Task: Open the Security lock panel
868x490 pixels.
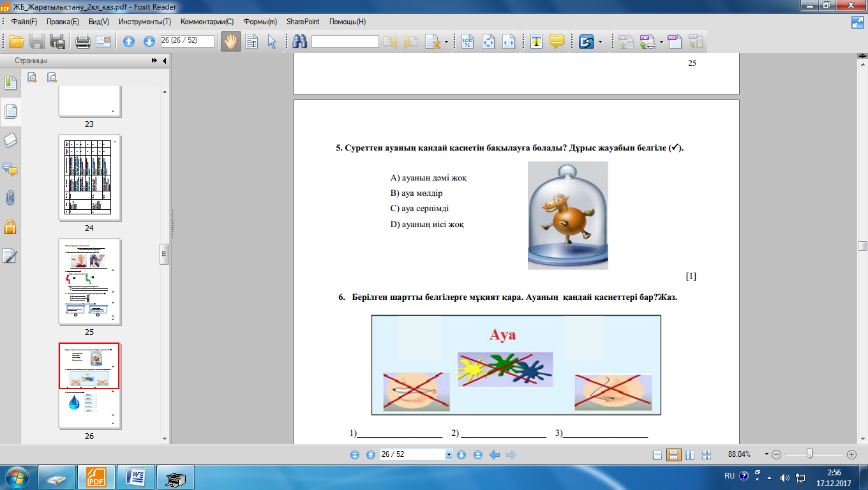Action: point(10,226)
